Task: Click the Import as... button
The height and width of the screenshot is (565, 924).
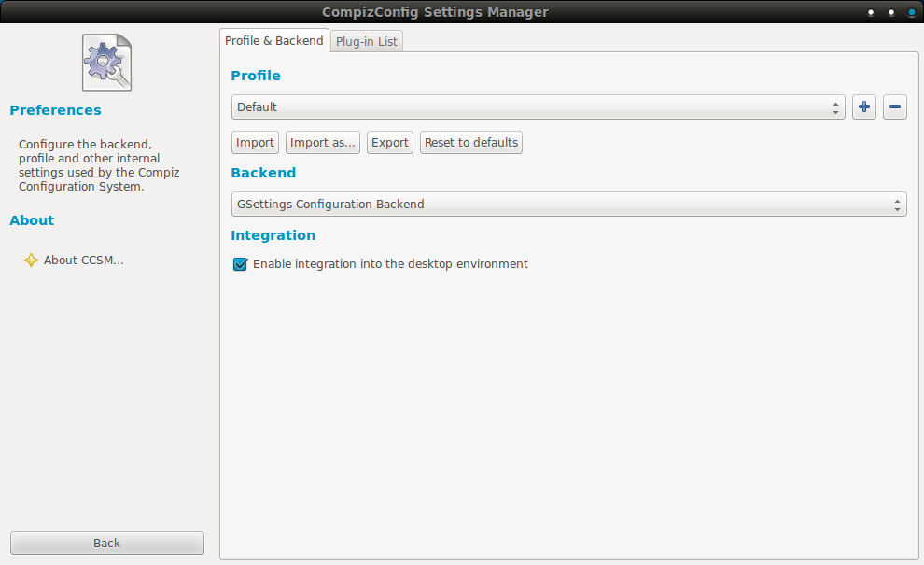Action: coord(323,143)
